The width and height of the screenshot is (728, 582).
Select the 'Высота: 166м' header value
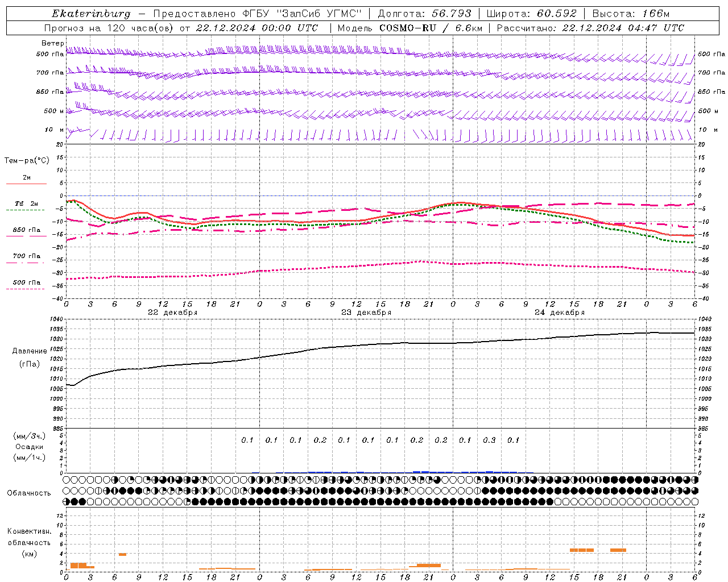[x=631, y=14]
